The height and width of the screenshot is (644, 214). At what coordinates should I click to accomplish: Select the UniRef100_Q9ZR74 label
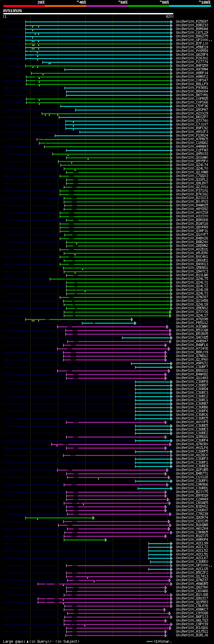click(192, 517)
